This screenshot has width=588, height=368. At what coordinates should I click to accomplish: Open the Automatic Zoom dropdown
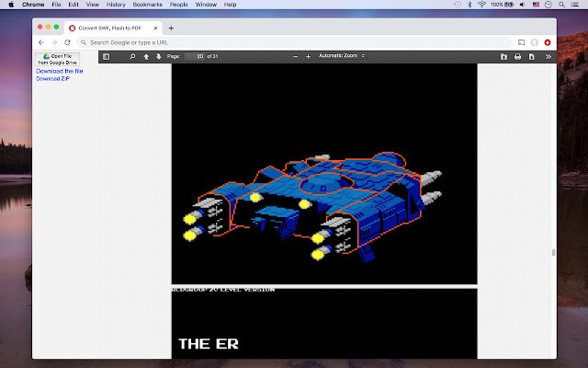[x=341, y=55]
